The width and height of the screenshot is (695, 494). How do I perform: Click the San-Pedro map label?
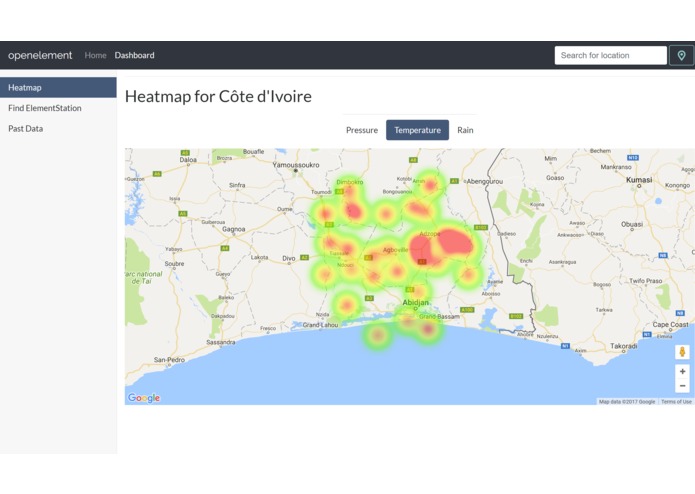click(x=169, y=360)
